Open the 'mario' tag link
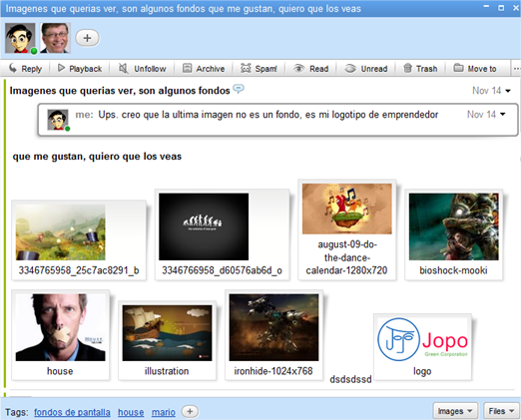The width and height of the screenshot is (521, 420). [164, 412]
